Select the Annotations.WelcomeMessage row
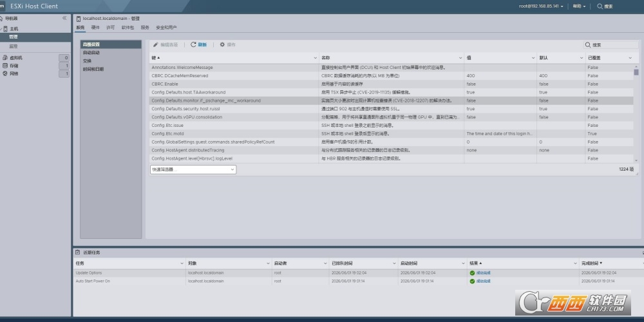The image size is (644, 322). tap(392, 68)
